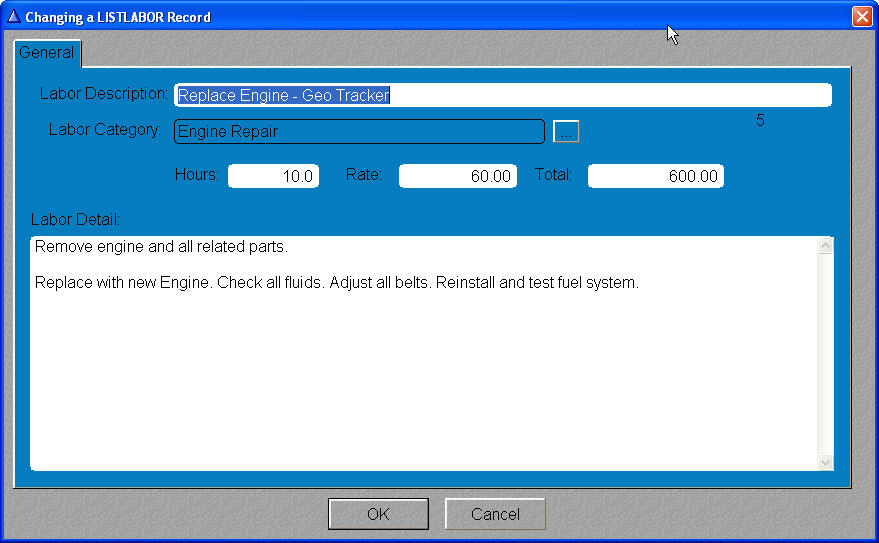The width and height of the screenshot is (879, 543).
Task: Click the Labor Description label
Action: click(104, 94)
